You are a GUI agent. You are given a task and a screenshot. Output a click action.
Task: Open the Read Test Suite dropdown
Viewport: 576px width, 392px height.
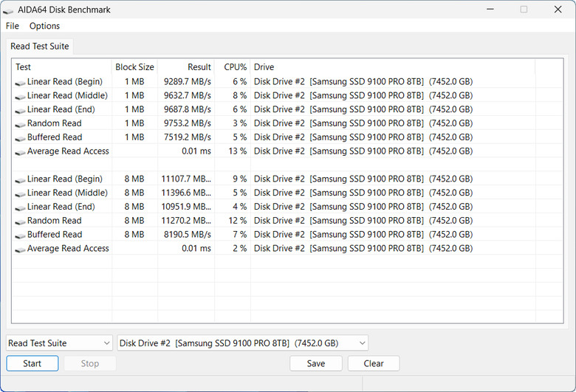(60, 343)
